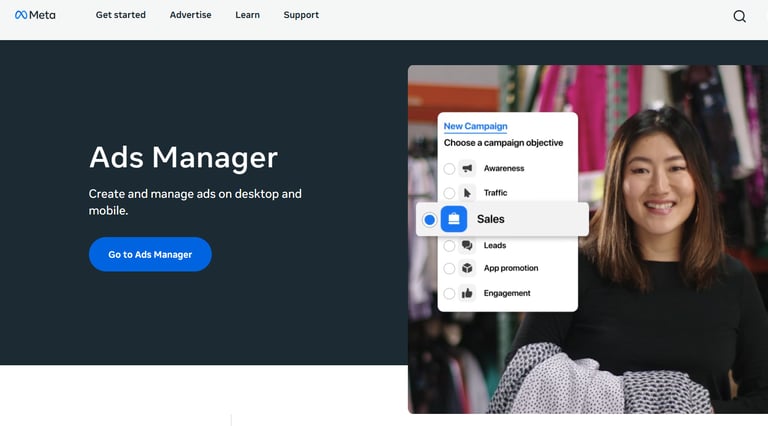Open the Advertise menu
The image size is (768, 426).
tap(191, 15)
